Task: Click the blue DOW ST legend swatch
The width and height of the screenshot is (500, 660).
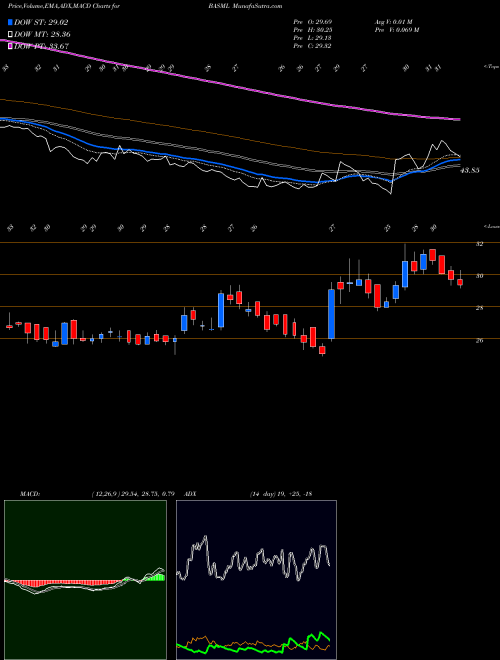Action: [x=10, y=22]
